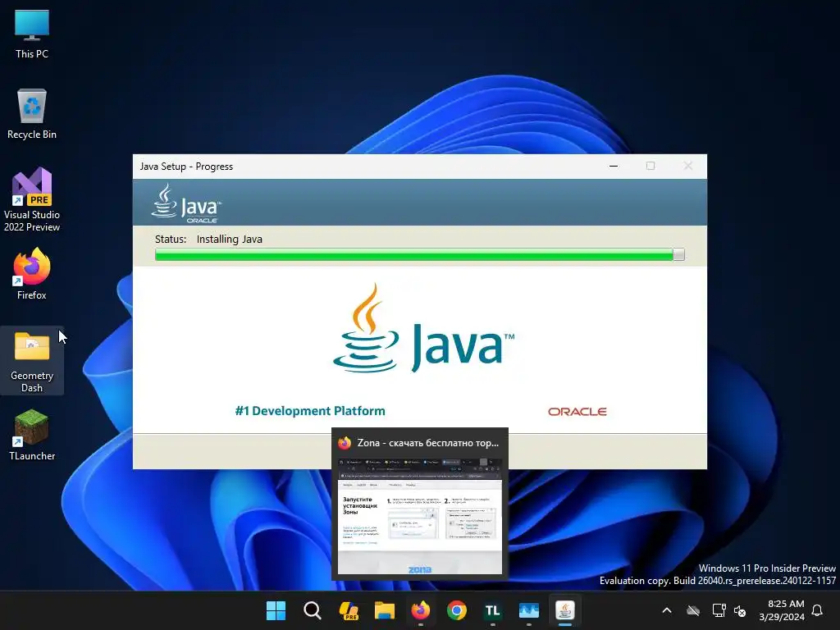The image size is (840, 630).
Task: Click the small Java Oracle header logo
Action: pos(186,203)
